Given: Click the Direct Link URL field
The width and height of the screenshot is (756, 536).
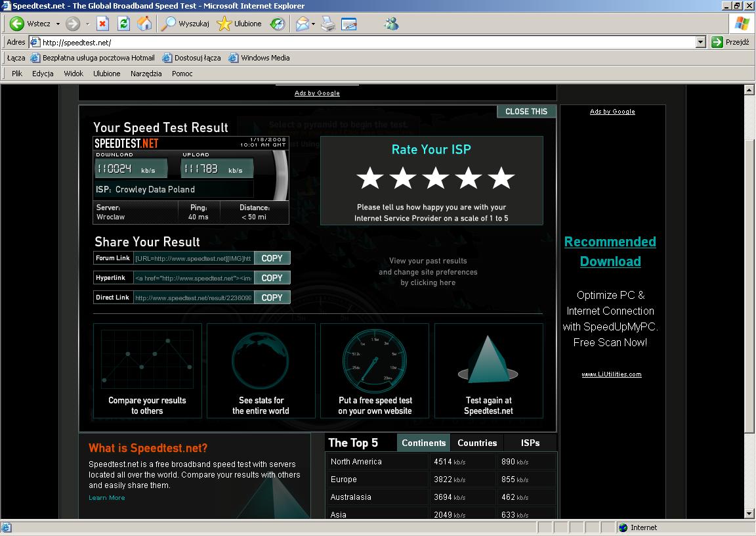Looking at the screenshot, I should pyautogui.click(x=193, y=298).
